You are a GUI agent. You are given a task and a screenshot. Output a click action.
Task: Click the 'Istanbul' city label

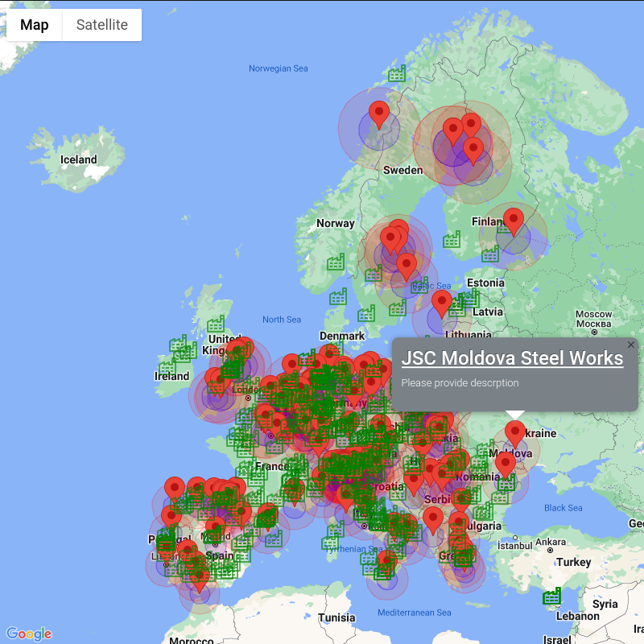click(515, 546)
